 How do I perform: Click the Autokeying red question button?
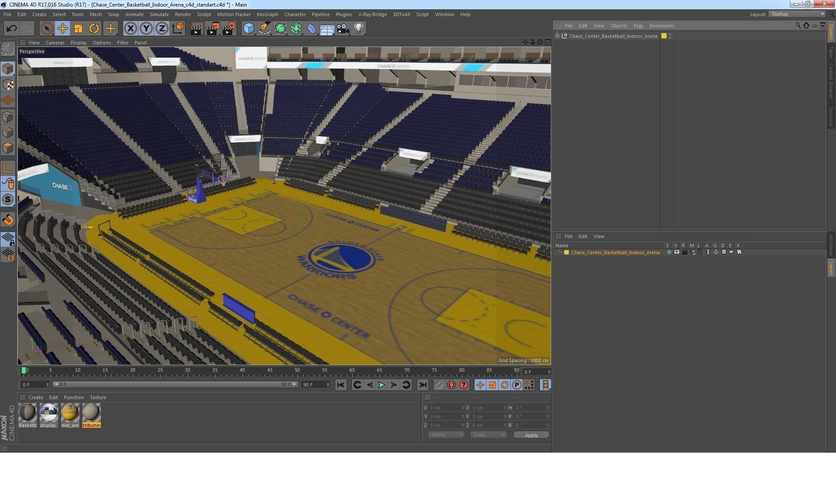click(x=463, y=385)
